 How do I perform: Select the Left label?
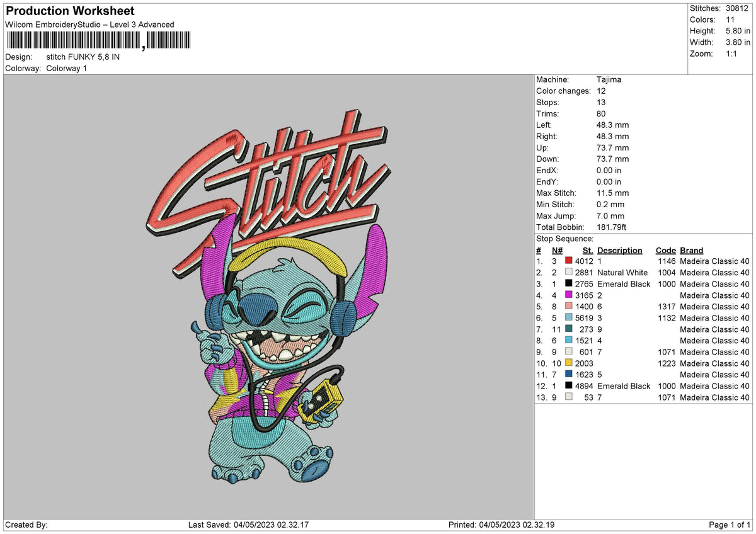(x=545, y=125)
